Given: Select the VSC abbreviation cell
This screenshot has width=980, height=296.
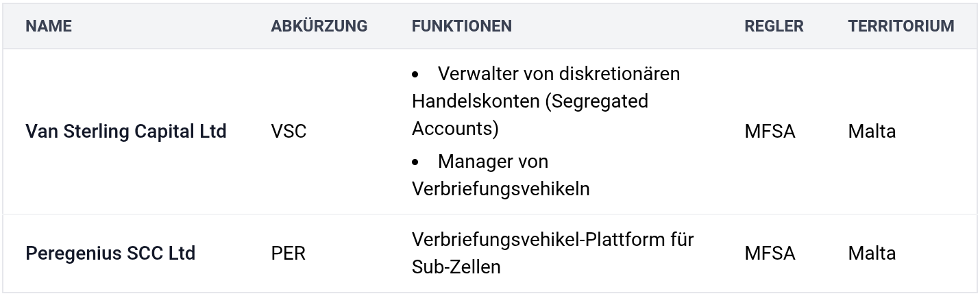Looking at the screenshot, I should 289,132.
